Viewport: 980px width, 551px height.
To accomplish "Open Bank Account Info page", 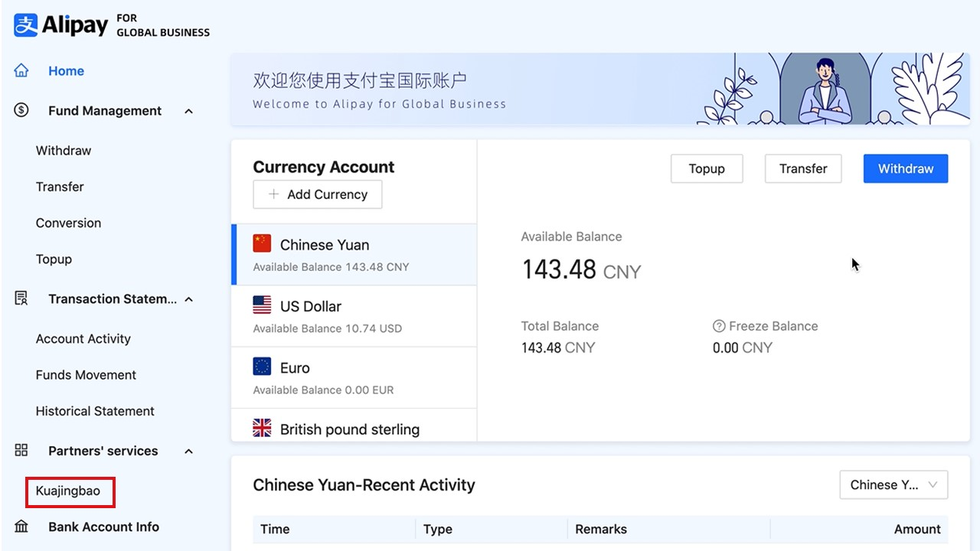I will (x=103, y=527).
